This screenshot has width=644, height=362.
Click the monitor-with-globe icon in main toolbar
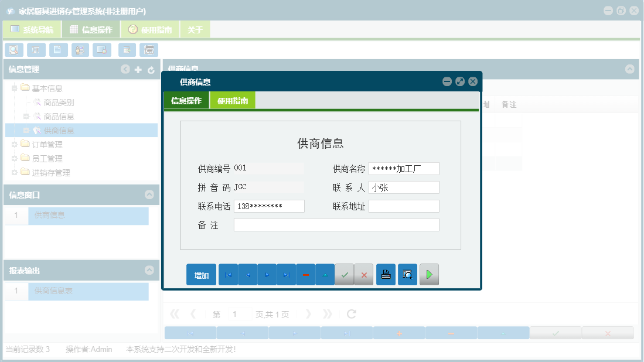pos(102,50)
